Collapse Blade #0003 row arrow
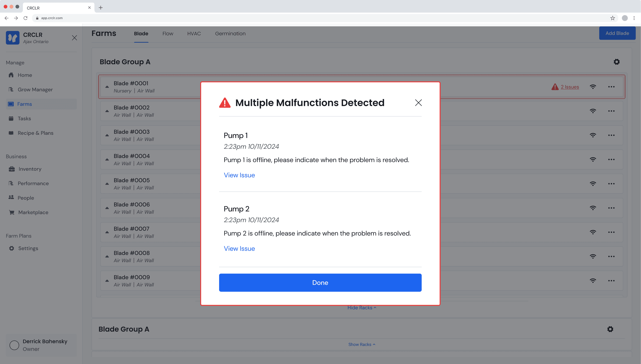This screenshot has height=364, width=641. tap(107, 135)
